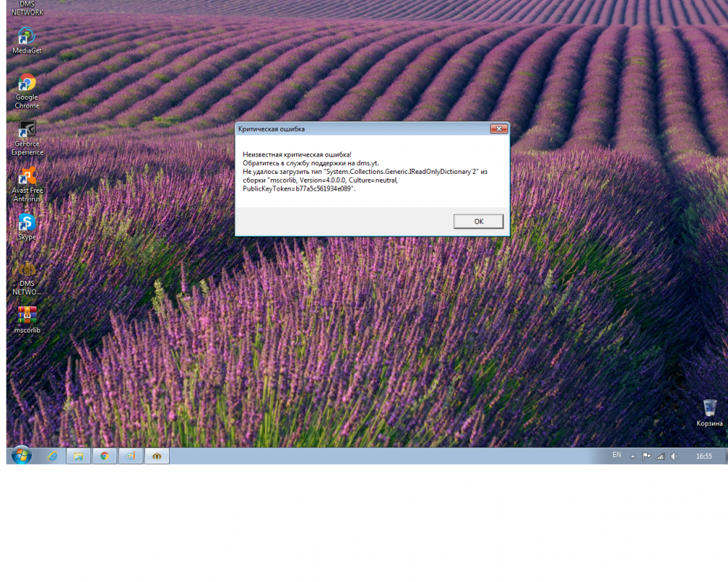
Task: Switch to Chrome in the taskbar
Action: pos(105,456)
